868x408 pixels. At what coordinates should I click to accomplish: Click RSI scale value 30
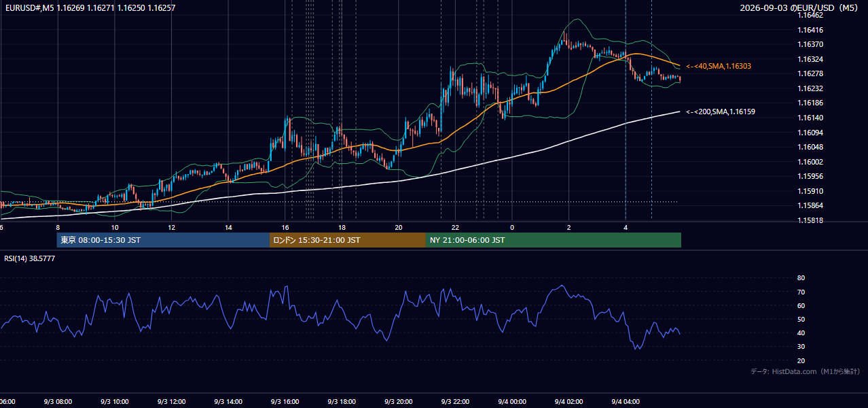click(801, 347)
